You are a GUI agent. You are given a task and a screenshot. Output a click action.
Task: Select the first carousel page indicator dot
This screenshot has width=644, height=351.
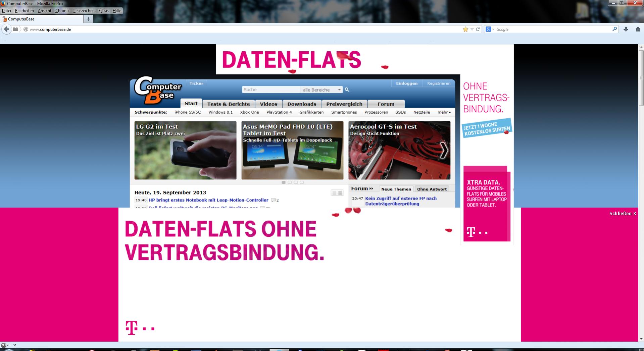(x=284, y=182)
